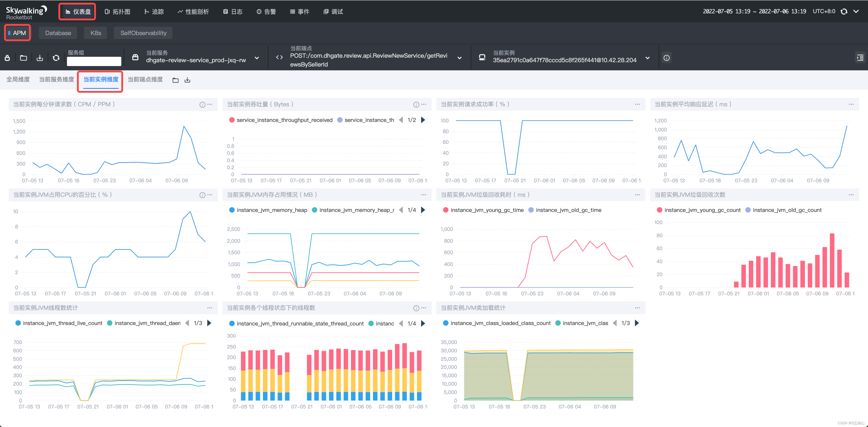Open 性能剖析 profiling page
Screen dimensions: 868x427
(193, 12)
